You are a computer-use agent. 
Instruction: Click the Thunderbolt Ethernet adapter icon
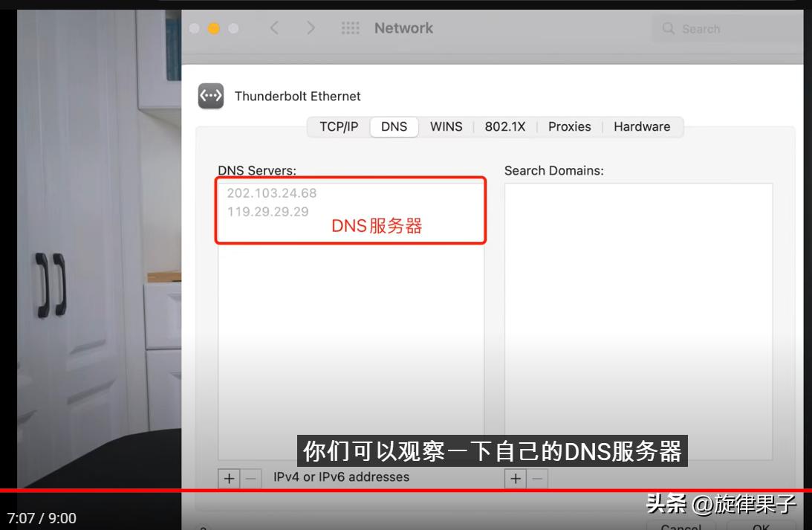click(210, 95)
